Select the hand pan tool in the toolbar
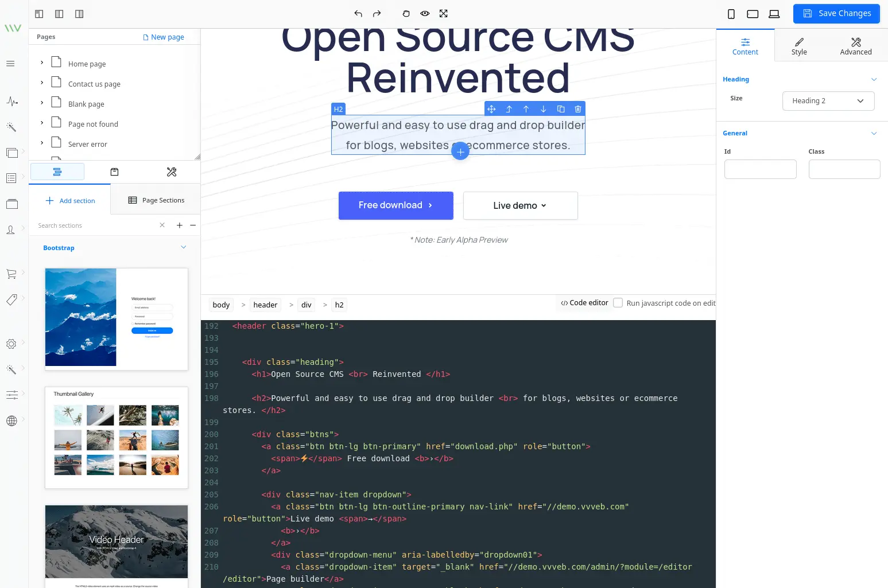 click(406, 13)
